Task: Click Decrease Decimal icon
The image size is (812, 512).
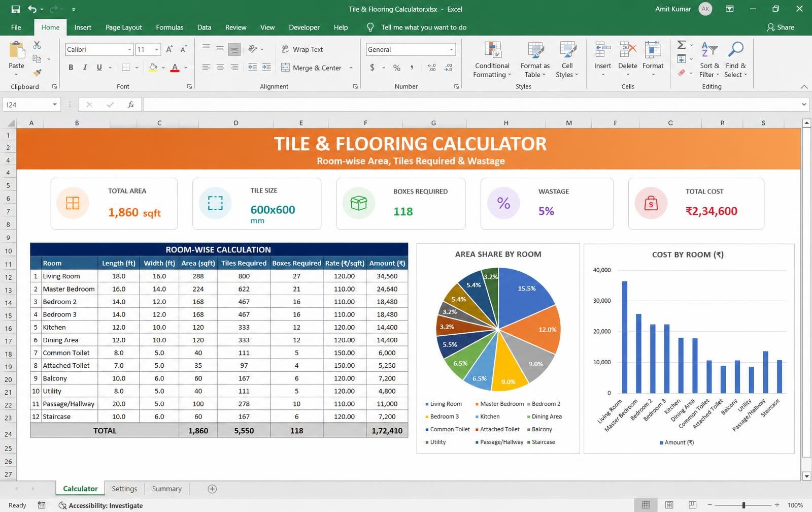Action: click(449, 68)
